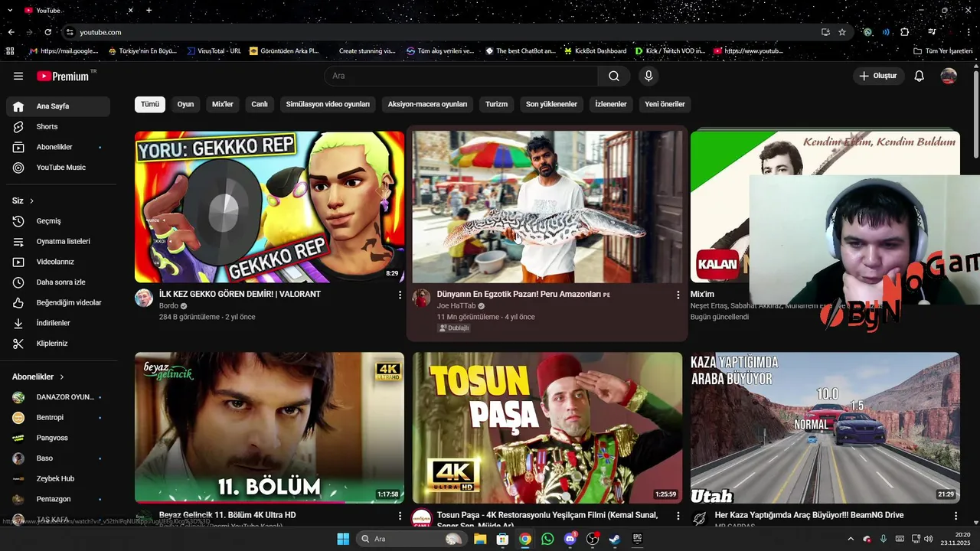The width and height of the screenshot is (980, 551).
Task: Select the Turizm filter chip
Action: (x=496, y=104)
